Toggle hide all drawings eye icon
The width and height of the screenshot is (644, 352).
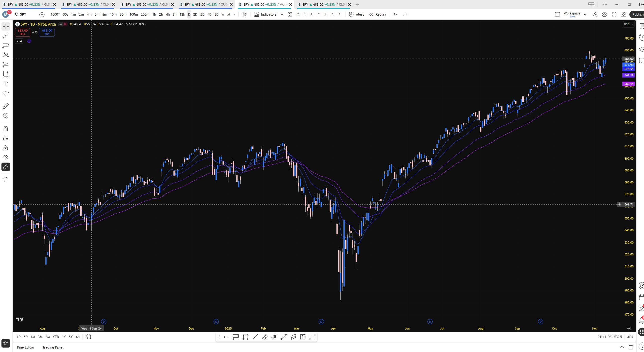(6, 158)
